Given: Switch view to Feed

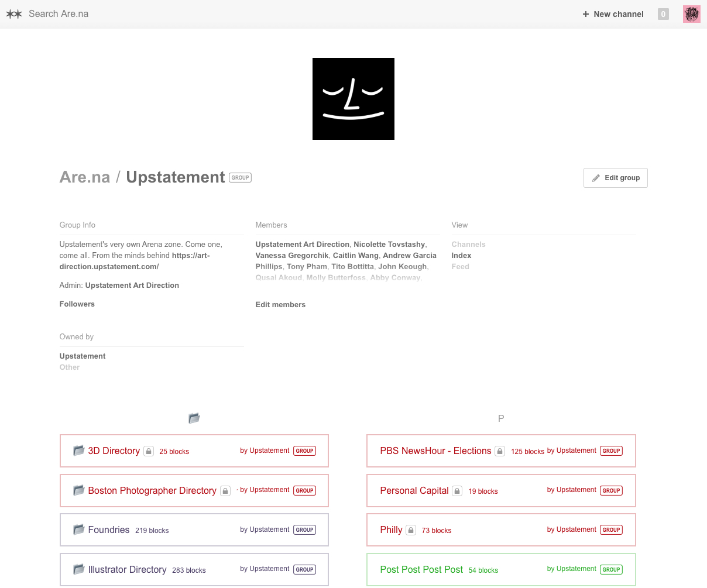Looking at the screenshot, I should click(x=461, y=267).
